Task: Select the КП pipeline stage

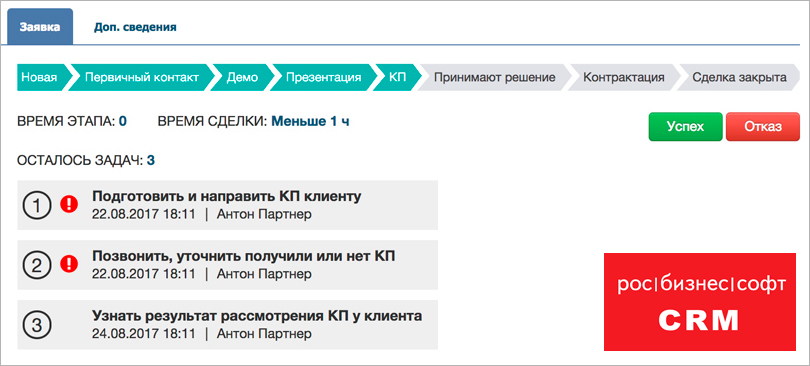Action: [x=397, y=77]
